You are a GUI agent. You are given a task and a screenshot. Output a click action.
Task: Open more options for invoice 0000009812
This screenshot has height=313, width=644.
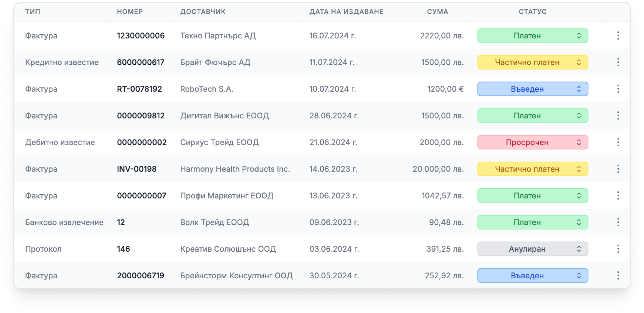(618, 116)
